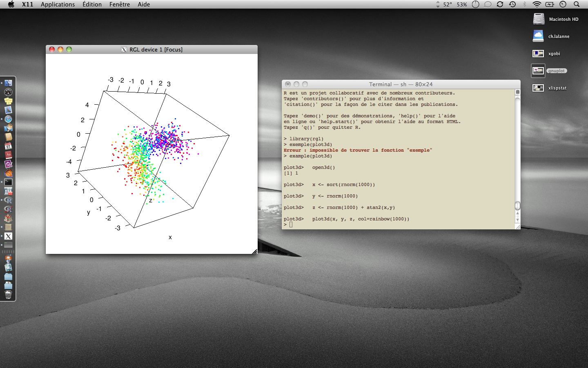Open the Wi-Fi status menu icon
The height and width of the screenshot is (368, 588).
(537, 4)
